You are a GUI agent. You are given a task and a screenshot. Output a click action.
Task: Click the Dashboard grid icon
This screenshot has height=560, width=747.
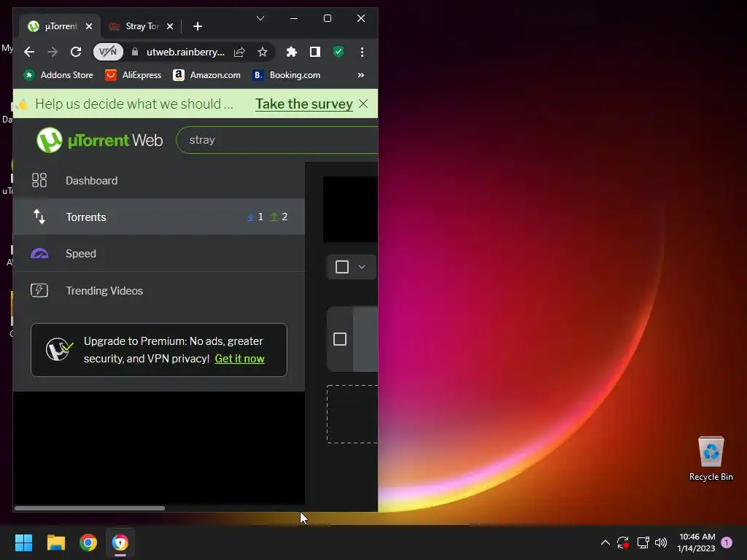[x=39, y=180]
